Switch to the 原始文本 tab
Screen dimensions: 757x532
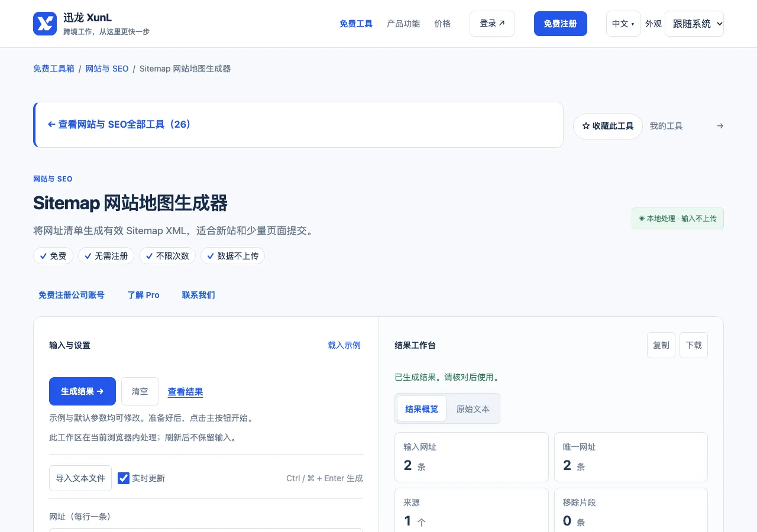pos(473,408)
